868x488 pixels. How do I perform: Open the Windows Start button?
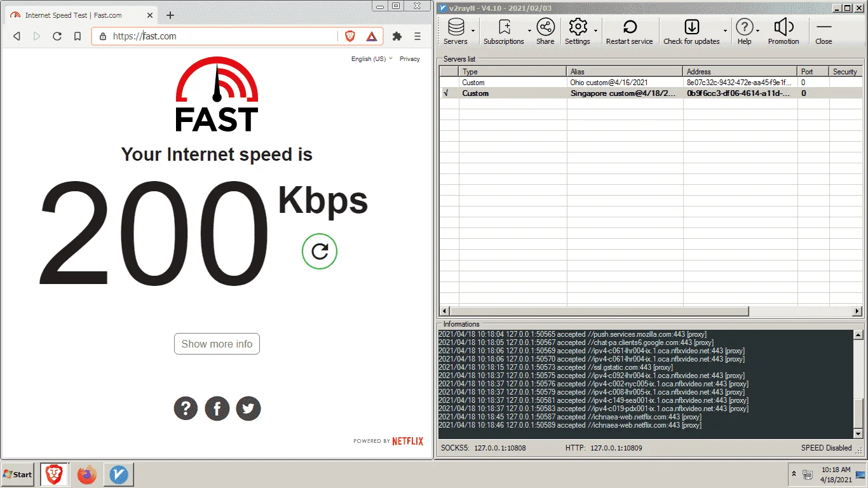(18, 475)
